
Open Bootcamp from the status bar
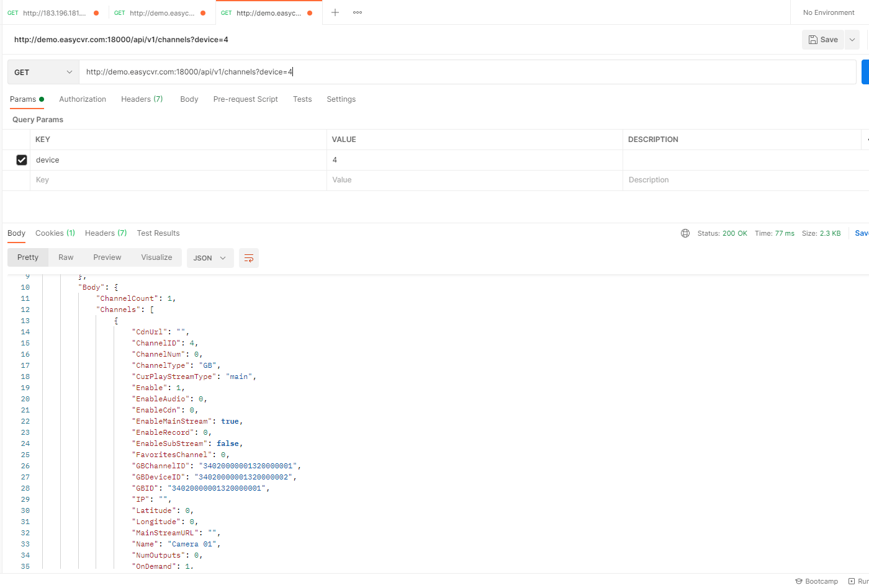coord(816,581)
